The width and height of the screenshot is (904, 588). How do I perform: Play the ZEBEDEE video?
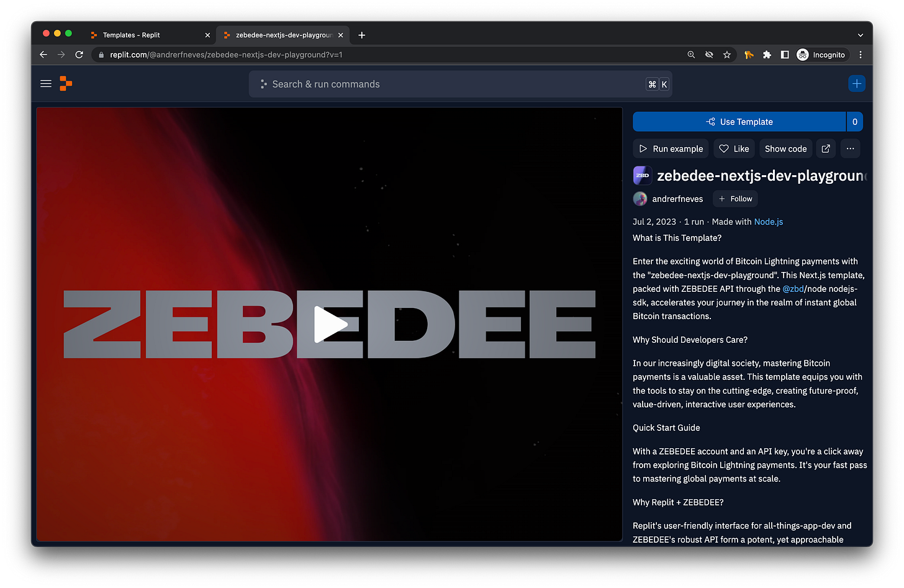tap(330, 324)
